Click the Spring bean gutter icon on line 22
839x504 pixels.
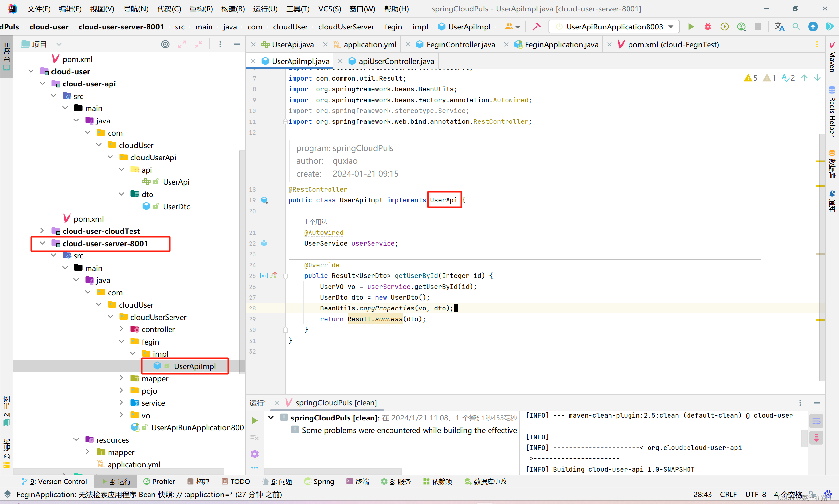264,243
